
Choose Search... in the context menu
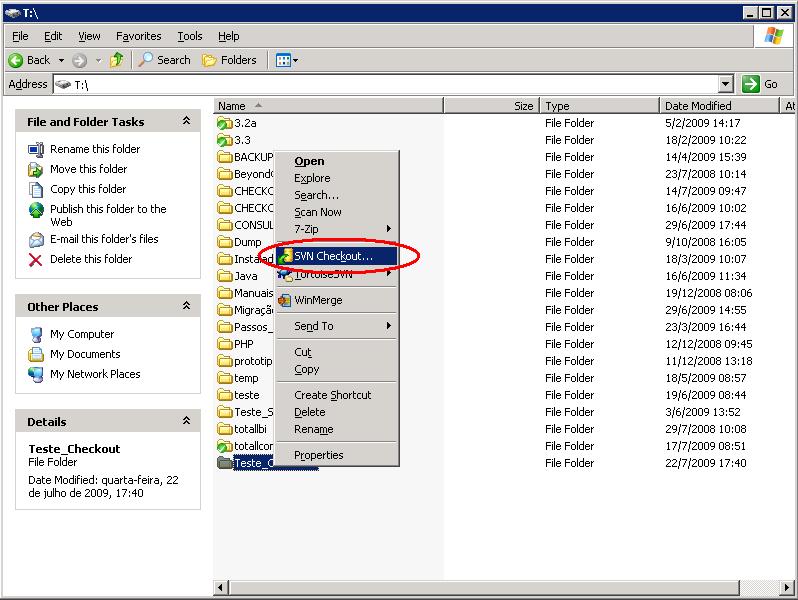click(x=336, y=195)
